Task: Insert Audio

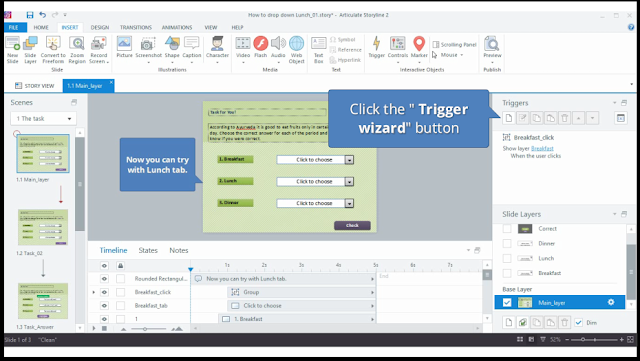Action: click(278, 50)
